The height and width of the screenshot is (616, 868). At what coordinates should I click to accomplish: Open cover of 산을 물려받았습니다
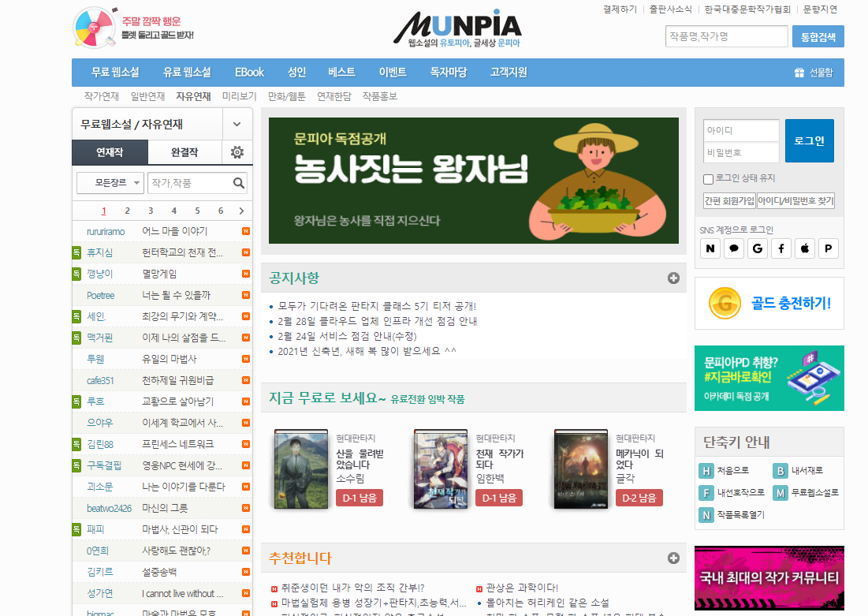tap(300, 469)
